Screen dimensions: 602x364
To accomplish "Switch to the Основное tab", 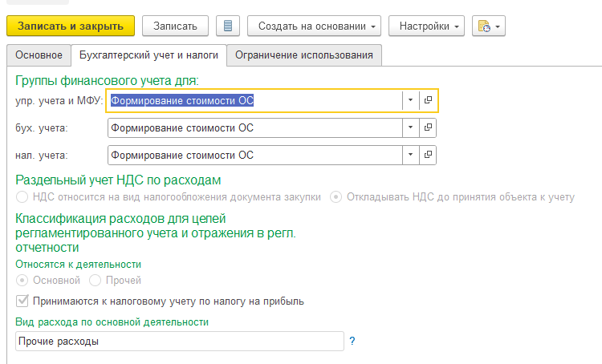I will point(39,55).
